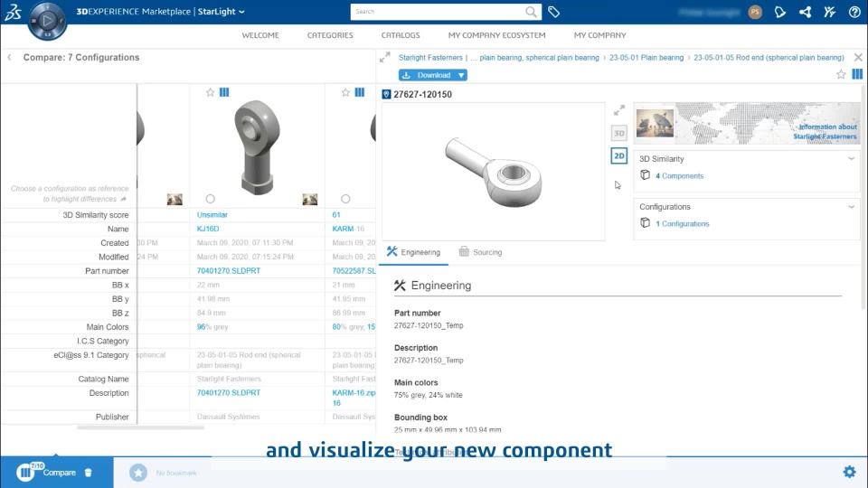Open the Information about Starlight Fasteners banner
The height and width of the screenshot is (488, 868).
tap(747, 124)
